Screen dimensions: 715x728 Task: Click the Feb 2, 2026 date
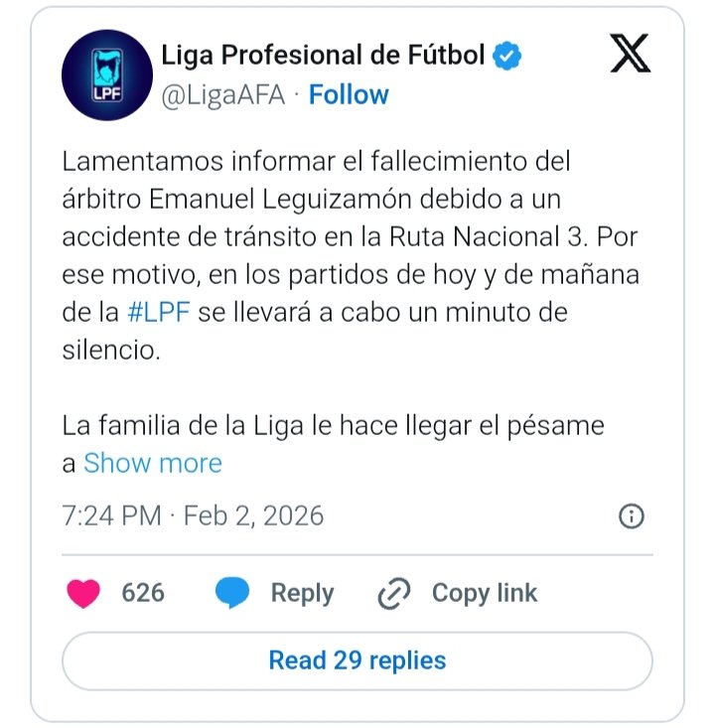[x=254, y=516]
